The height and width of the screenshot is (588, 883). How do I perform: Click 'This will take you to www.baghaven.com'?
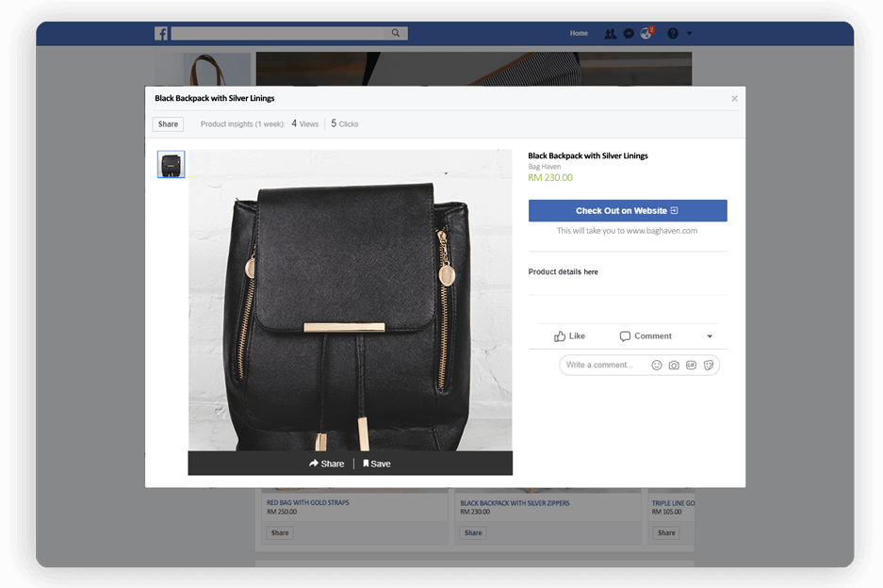click(x=627, y=231)
